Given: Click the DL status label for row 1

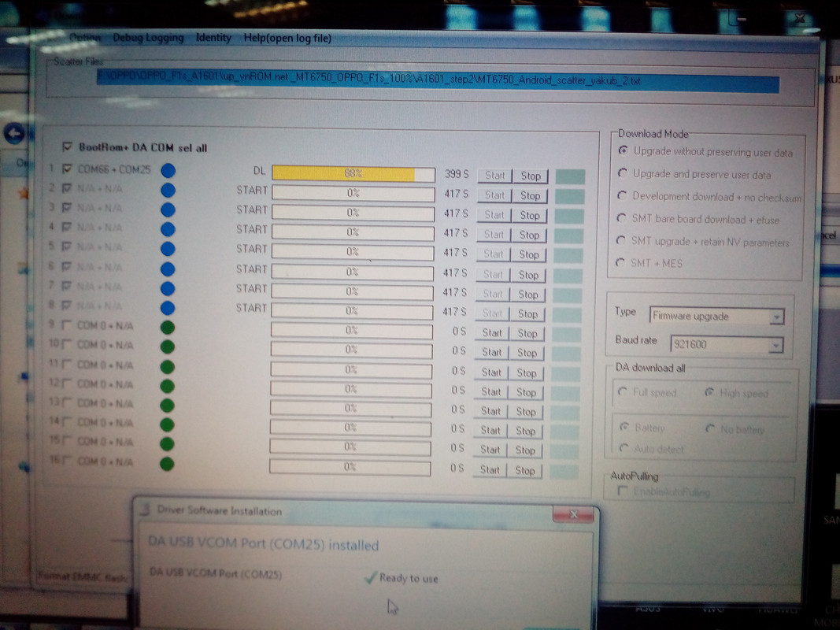Looking at the screenshot, I should (259, 171).
